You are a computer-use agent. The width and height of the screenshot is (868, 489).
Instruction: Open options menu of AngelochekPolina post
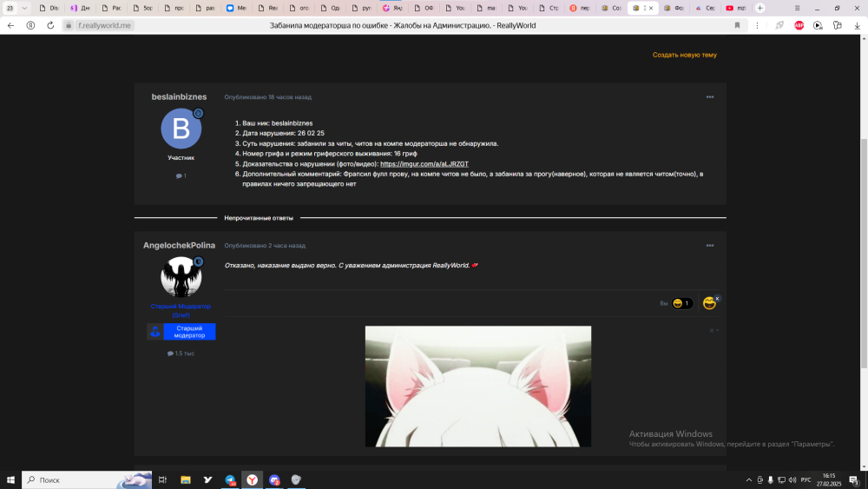point(710,245)
